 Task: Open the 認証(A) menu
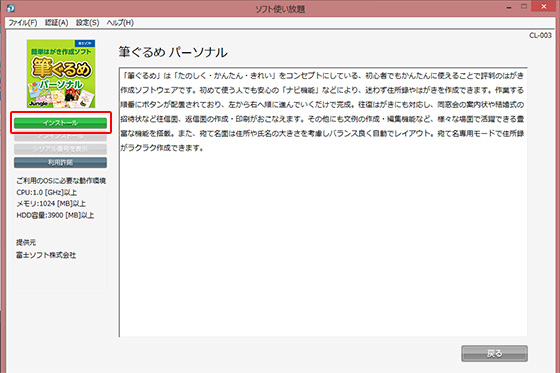pyautogui.click(x=56, y=23)
